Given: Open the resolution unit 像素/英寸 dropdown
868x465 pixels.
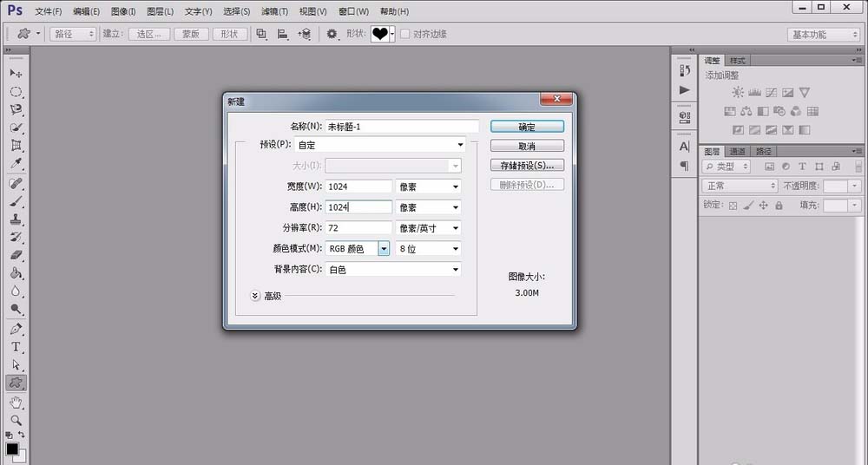Looking at the screenshot, I should point(429,228).
